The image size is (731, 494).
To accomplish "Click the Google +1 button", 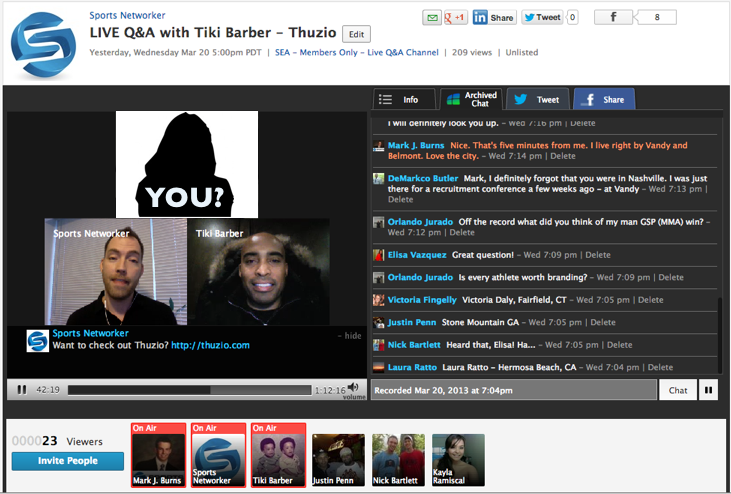I will (455, 18).
